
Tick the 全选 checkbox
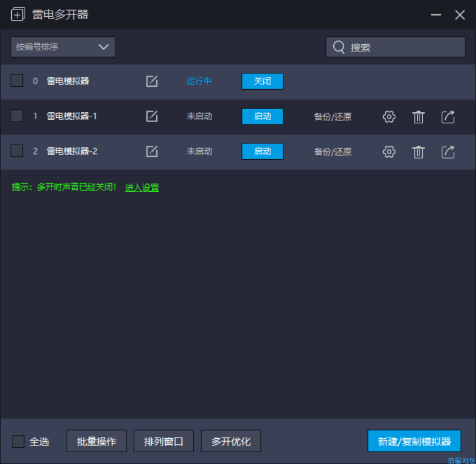(18, 441)
